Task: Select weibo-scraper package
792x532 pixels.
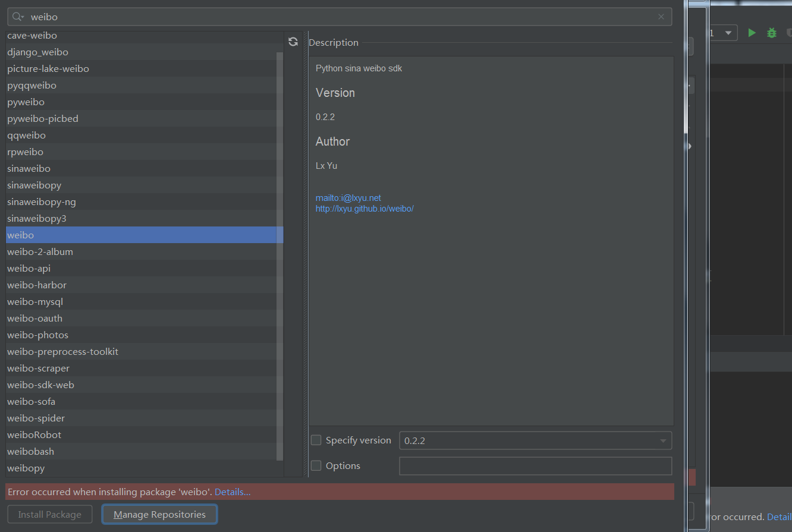Action: coord(144,368)
